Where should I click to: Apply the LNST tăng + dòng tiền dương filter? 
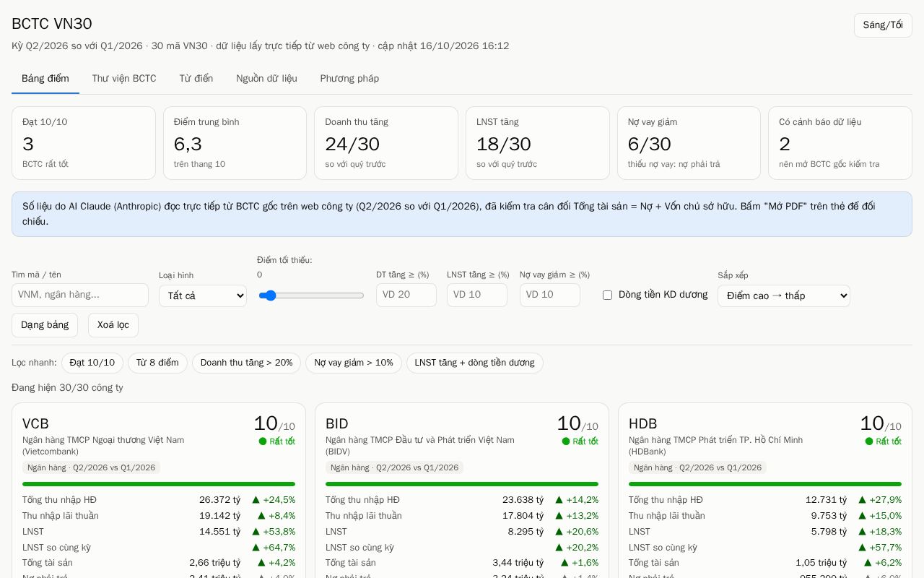pos(475,363)
